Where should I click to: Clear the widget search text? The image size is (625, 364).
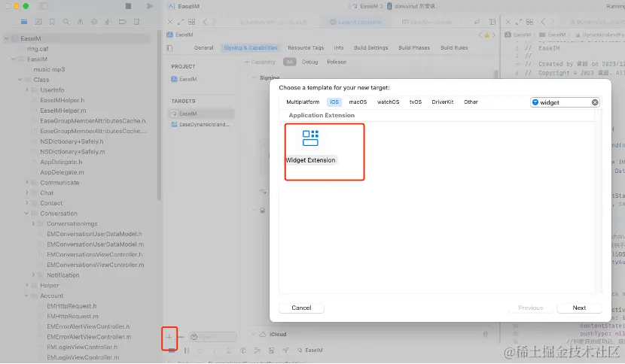tap(595, 102)
